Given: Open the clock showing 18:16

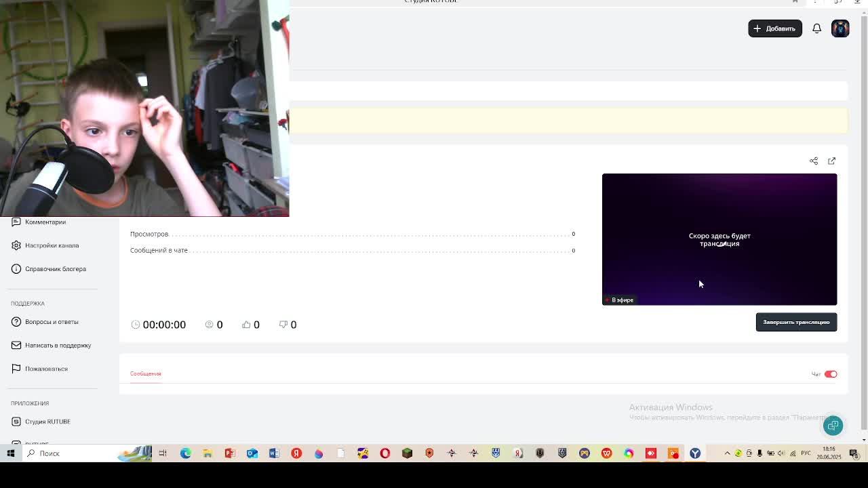Looking at the screenshot, I should click(x=829, y=453).
